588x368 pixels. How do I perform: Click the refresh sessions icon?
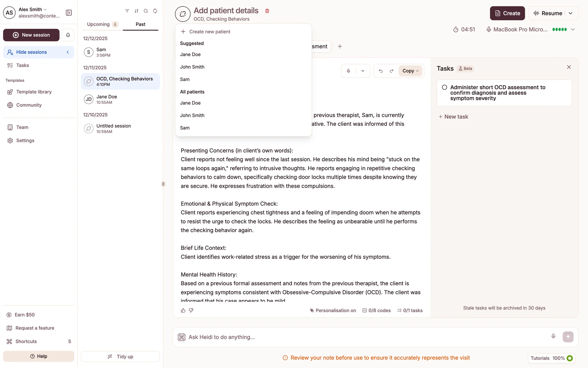pyautogui.click(x=155, y=11)
